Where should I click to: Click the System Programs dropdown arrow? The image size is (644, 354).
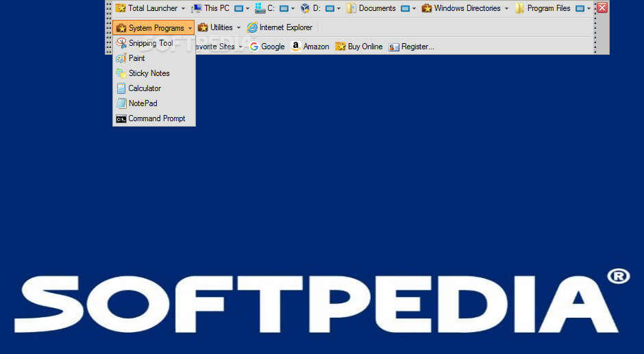click(190, 28)
